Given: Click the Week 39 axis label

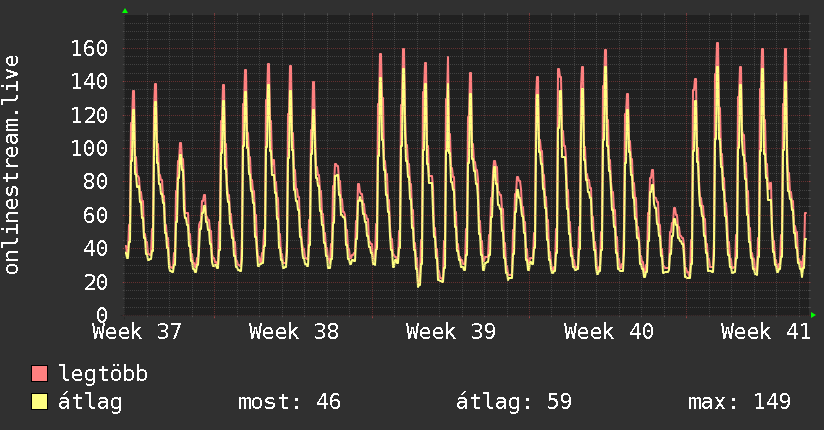Looking at the screenshot, I should pyautogui.click(x=451, y=332).
